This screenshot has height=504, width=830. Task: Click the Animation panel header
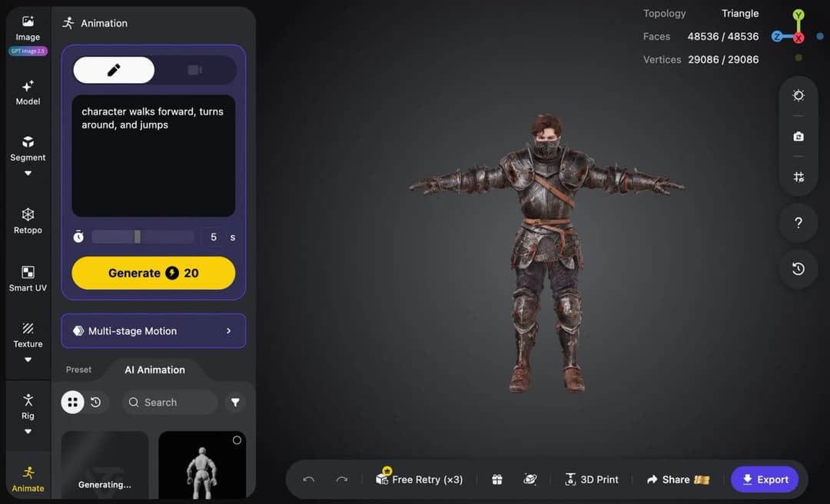(95, 23)
